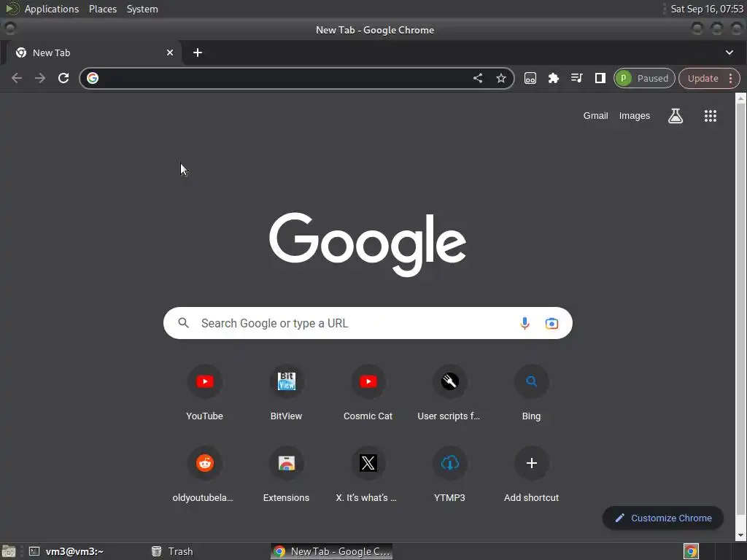
Task: Click scrollbar down arrow
Action: [740, 535]
